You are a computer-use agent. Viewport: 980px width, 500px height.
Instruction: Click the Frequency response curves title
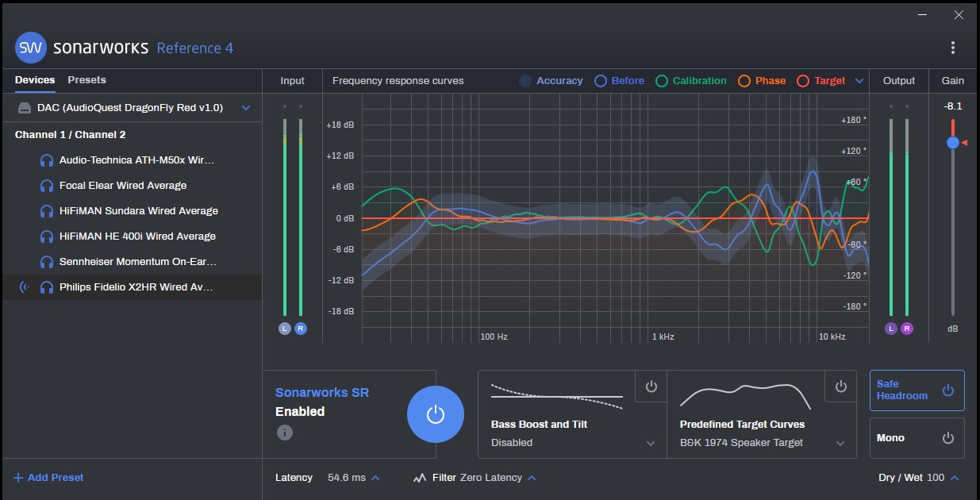[x=398, y=81]
